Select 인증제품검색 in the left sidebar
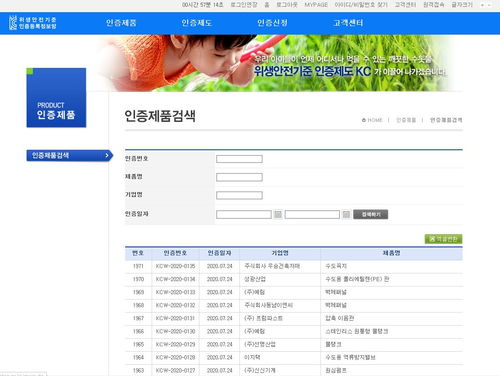This screenshot has width=500, height=376. pos(69,155)
